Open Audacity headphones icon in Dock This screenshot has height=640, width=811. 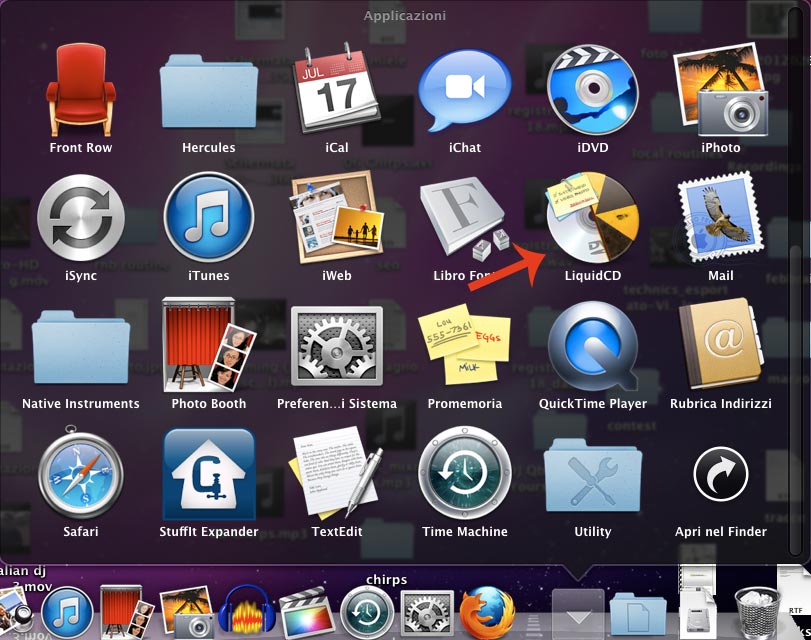[x=246, y=612]
